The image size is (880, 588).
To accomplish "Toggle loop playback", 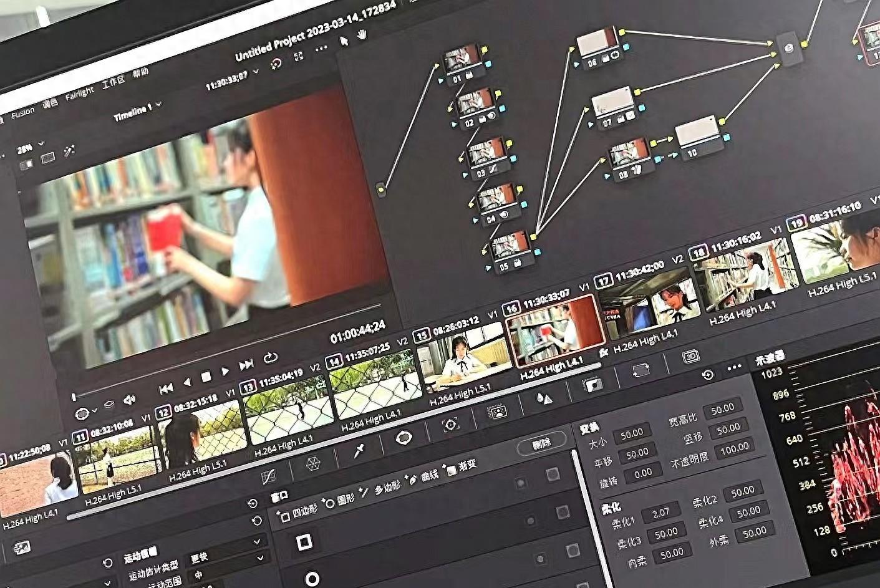I will (270, 358).
